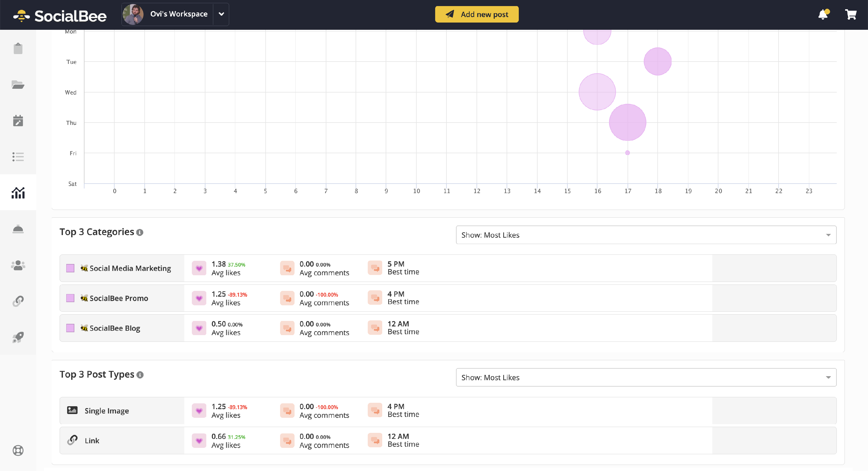Open the lifebuoy support icon in the sidebar
The width and height of the screenshot is (868, 471).
pyautogui.click(x=18, y=450)
